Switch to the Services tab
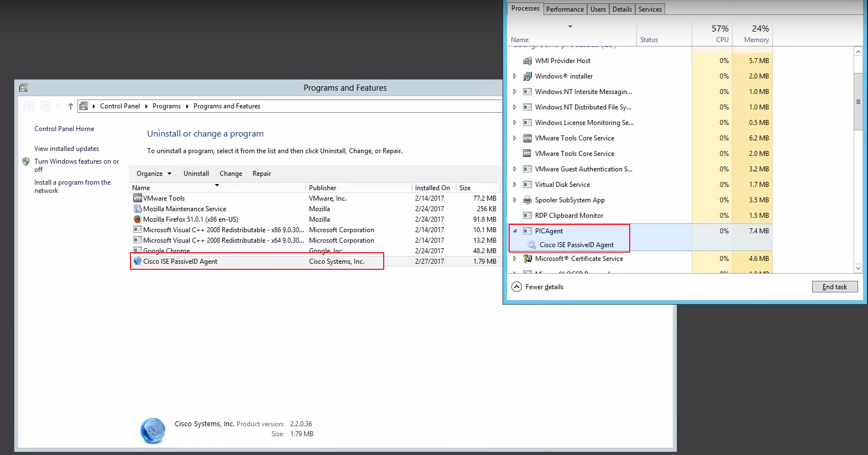868x455 pixels. [650, 9]
